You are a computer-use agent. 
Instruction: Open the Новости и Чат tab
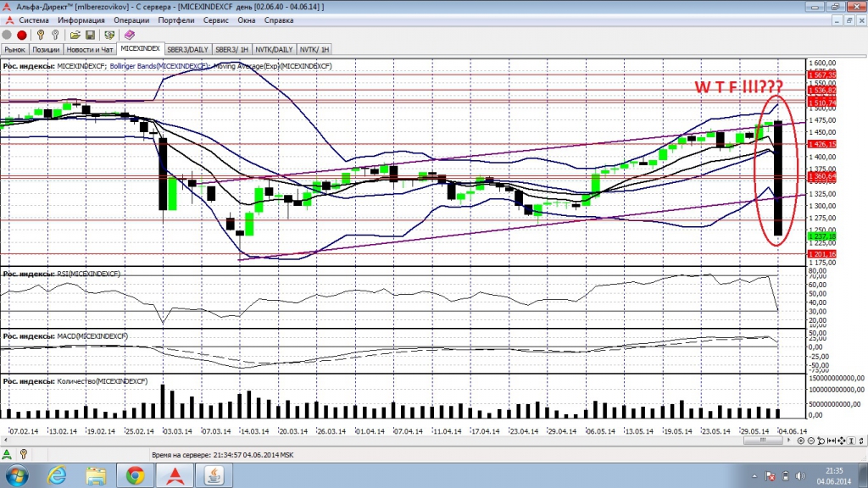[x=90, y=49]
